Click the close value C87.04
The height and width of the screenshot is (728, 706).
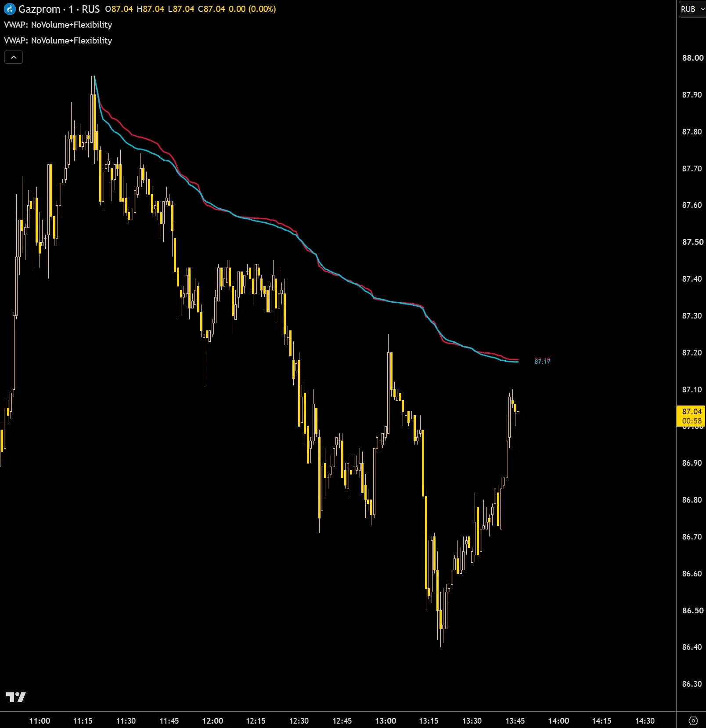(212, 9)
